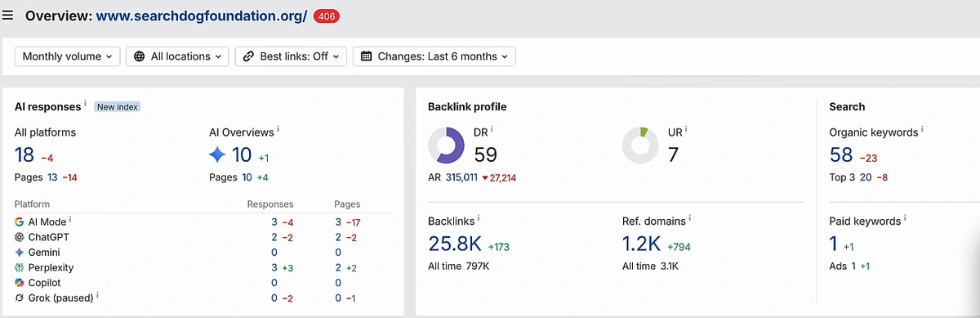Click the Search section heading
This screenshot has height=318, width=980.
pos(847,106)
